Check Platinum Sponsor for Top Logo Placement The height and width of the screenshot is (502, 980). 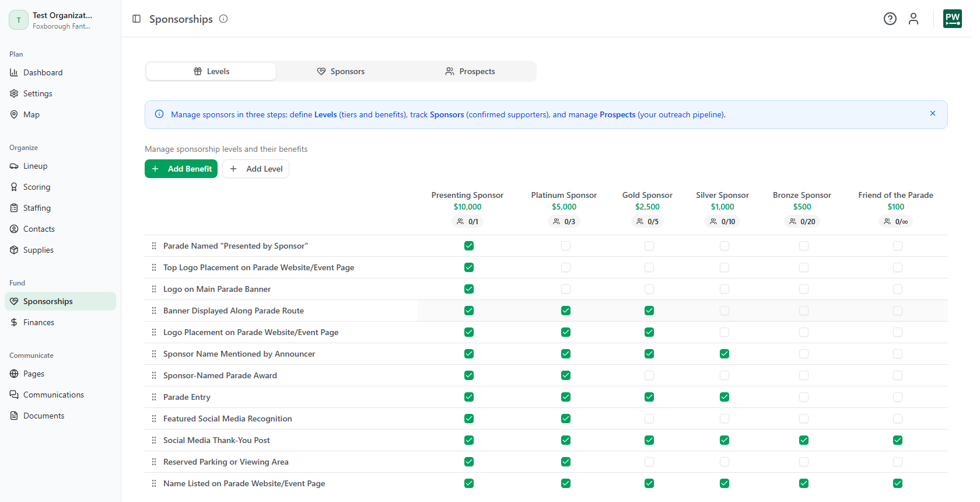pyautogui.click(x=566, y=267)
